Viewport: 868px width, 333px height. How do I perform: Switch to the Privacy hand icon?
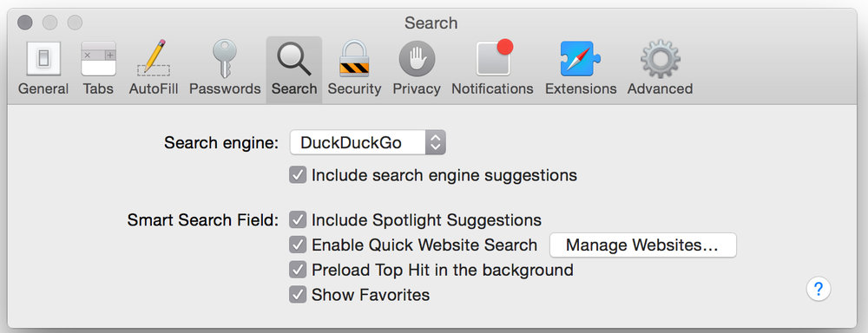pyautogui.click(x=417, y=59)
